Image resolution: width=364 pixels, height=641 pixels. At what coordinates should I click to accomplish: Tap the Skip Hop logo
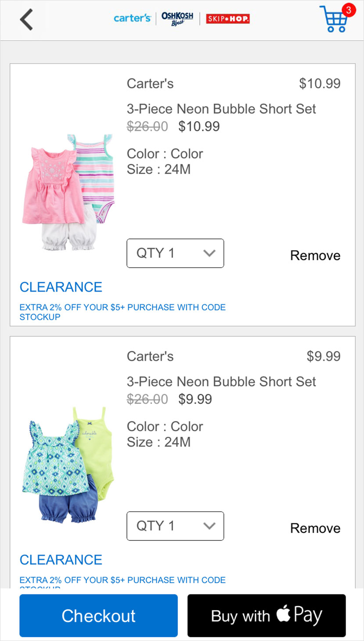tap(227, 18)
